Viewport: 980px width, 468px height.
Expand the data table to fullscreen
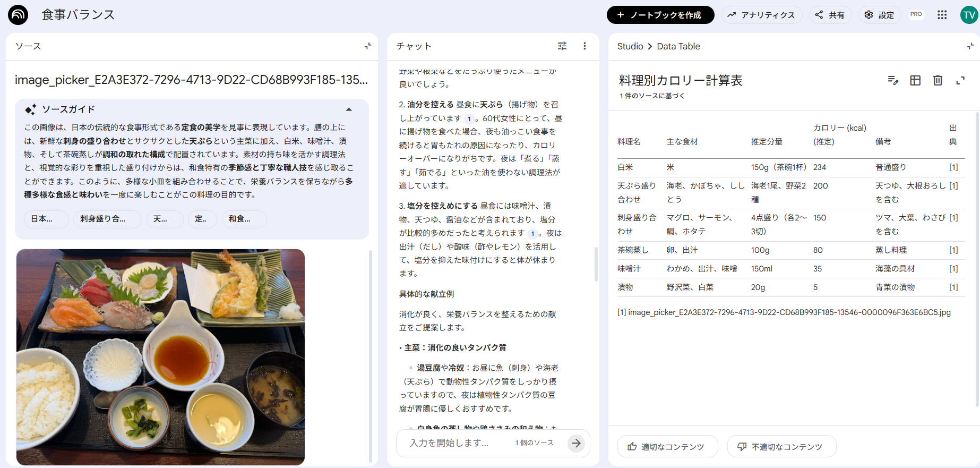pos(960,81)
